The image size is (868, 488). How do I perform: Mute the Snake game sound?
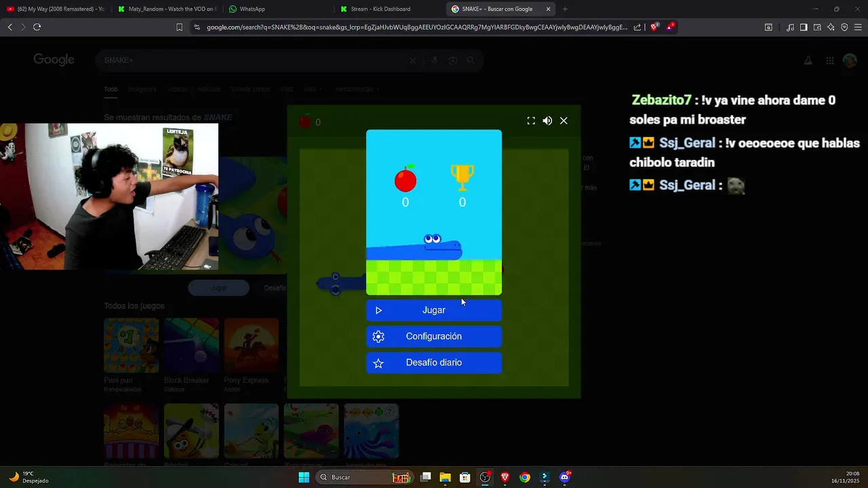point(547,121)
